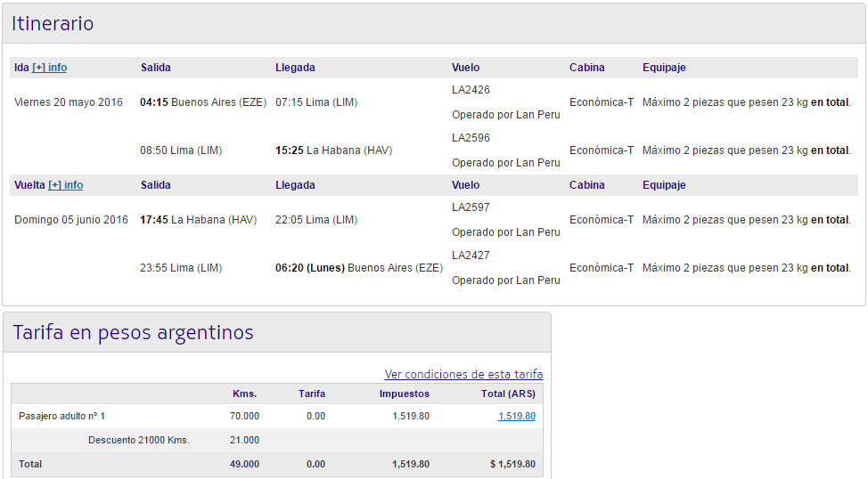
Task: Open 'Ver condiciones de esta tarifa' link
Action: click(x=463, y=375)
